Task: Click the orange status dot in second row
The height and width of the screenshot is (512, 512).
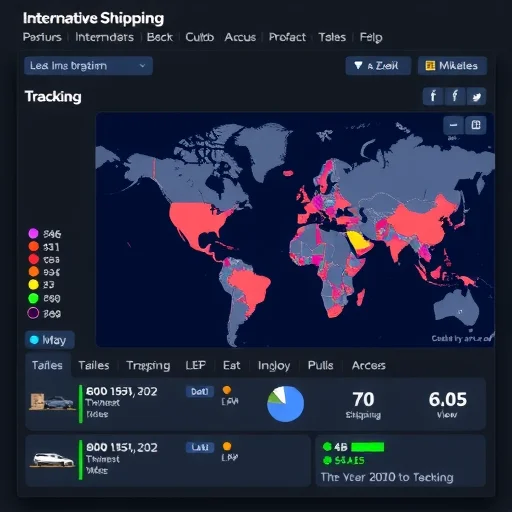Action: tap(227, 446)
